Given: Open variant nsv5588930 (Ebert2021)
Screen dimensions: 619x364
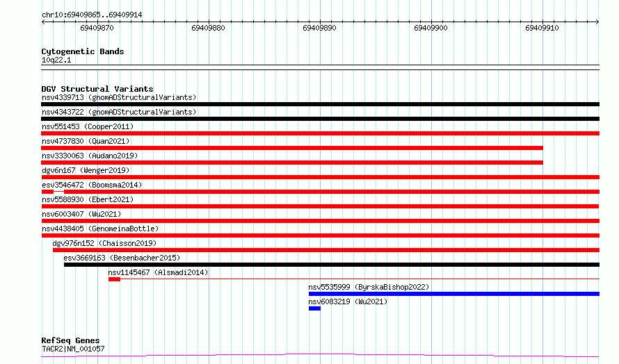Looking at the screenshot, I should pos(88,199).
